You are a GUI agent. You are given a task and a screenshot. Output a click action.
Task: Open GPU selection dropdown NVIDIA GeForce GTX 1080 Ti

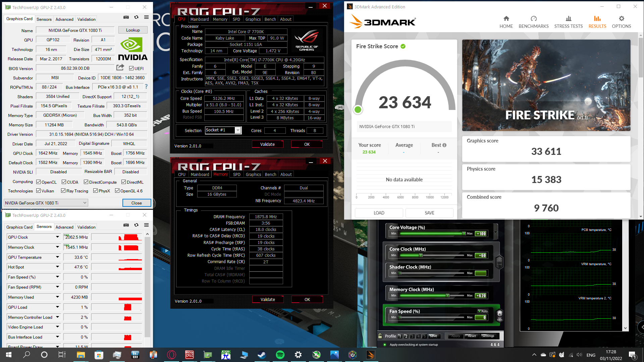coord(46,203)
